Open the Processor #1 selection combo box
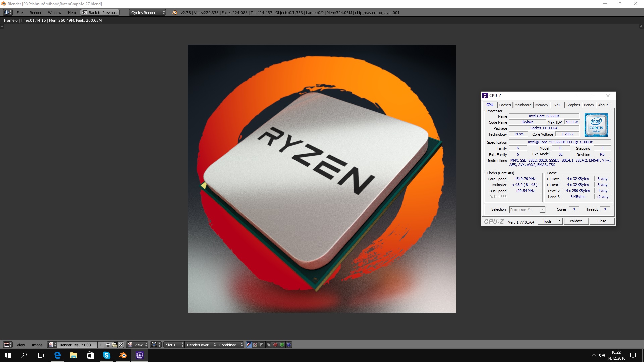Screen dimensions: 644x362 527,210
